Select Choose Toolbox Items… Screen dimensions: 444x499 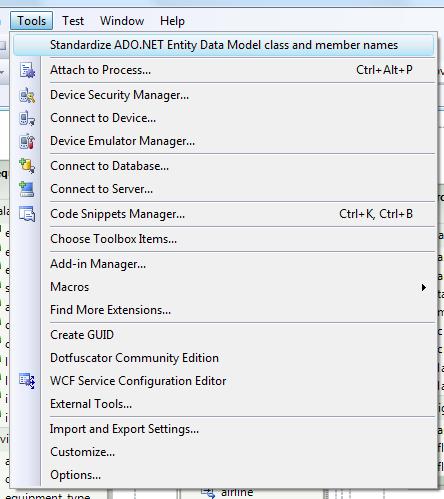tap(224, 239)
